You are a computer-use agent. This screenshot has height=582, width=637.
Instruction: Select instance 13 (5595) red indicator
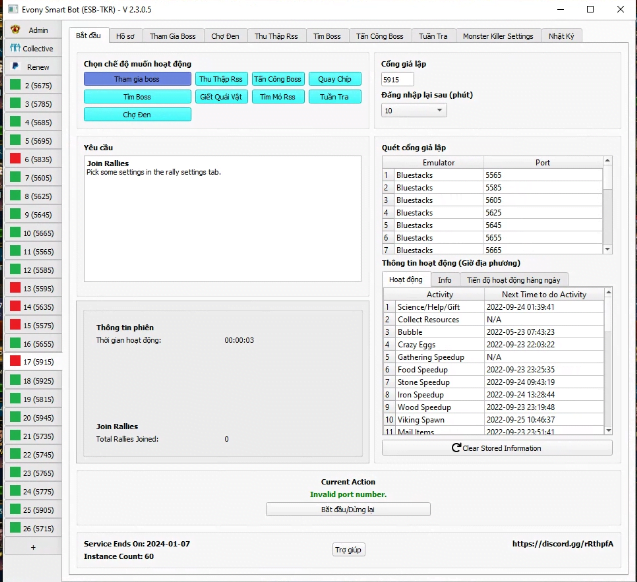coord(31,288)
